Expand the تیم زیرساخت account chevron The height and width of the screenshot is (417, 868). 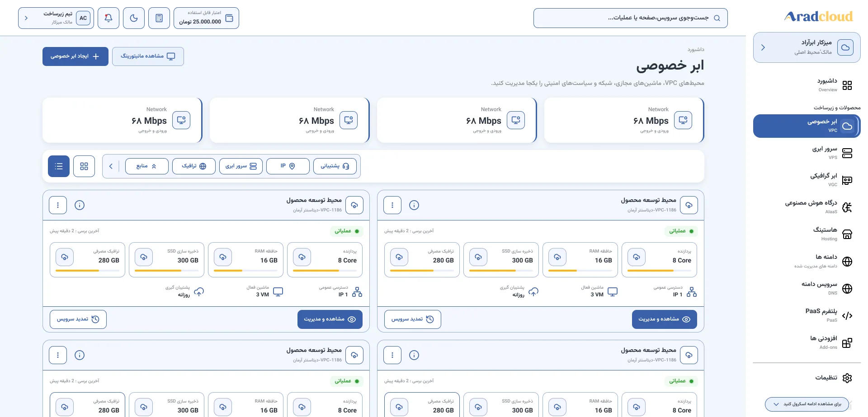point(26,18)
